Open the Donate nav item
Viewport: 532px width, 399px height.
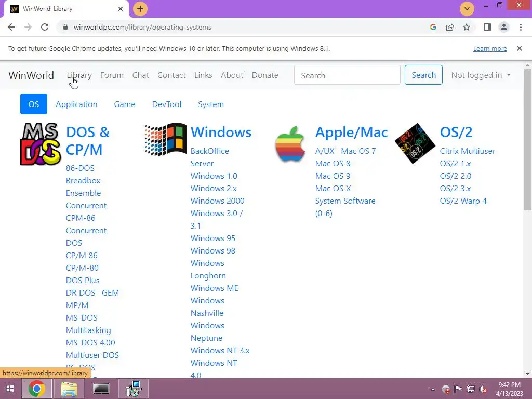pos(265,75)
